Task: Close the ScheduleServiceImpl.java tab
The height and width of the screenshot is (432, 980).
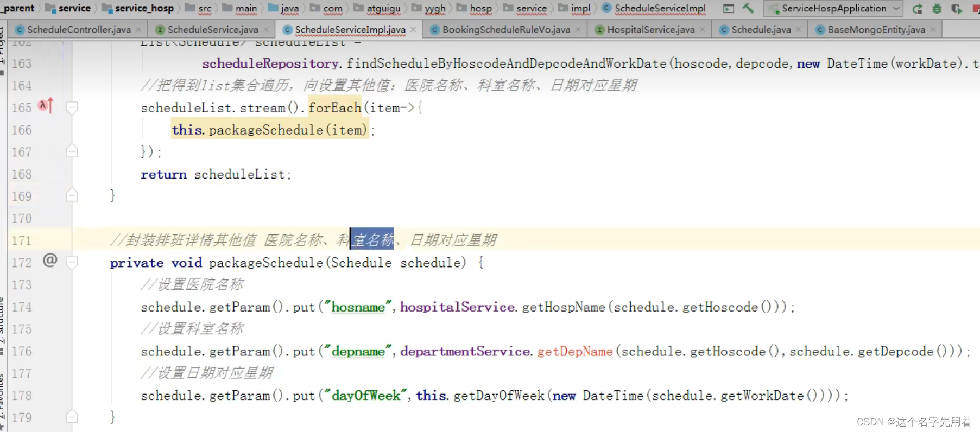Action: coord(413,29)
